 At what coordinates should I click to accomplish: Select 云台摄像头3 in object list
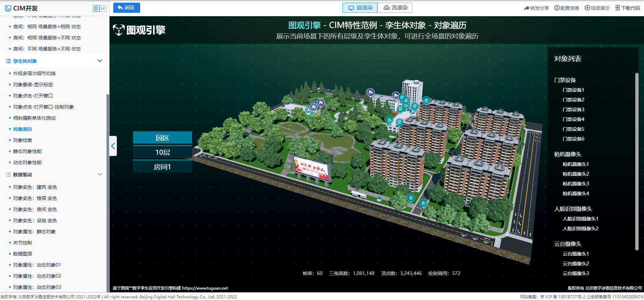(576, 273)
